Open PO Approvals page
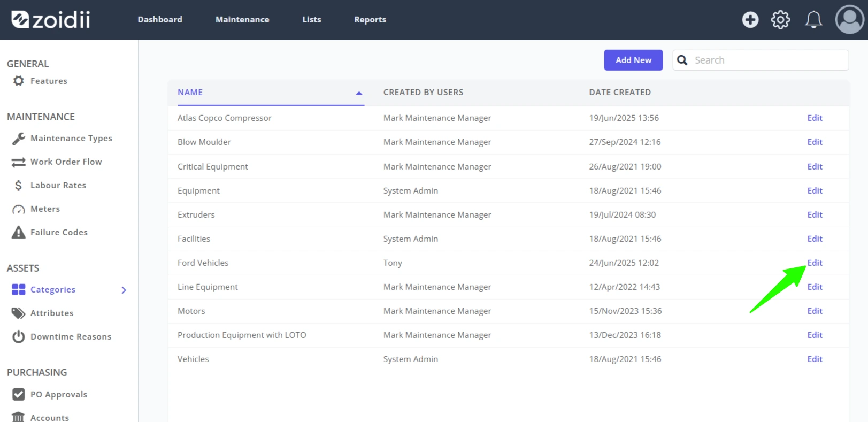This screenshot has width=868, height=422. (x=59, y=394)
